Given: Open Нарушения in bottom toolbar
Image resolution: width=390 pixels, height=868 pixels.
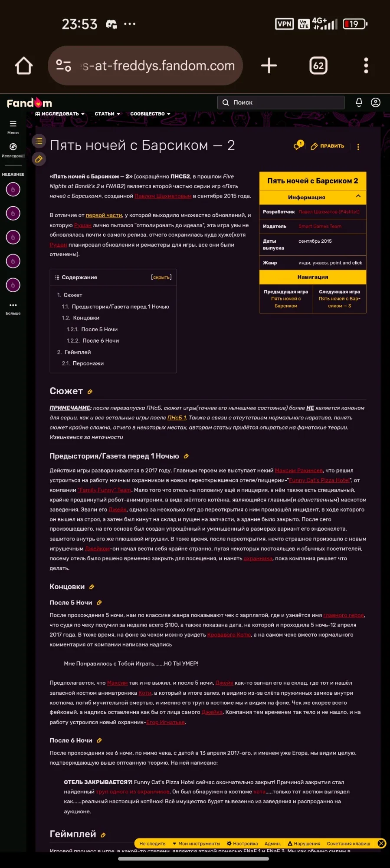Looking at the screenshot, I should point(304,844).
